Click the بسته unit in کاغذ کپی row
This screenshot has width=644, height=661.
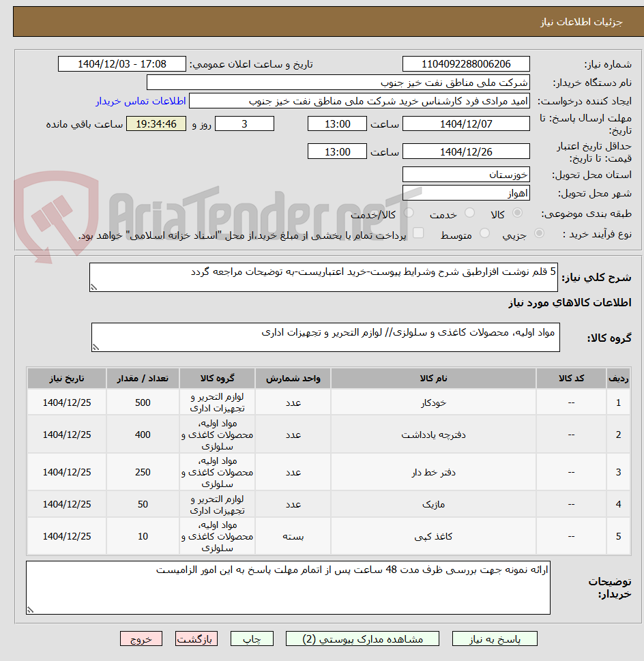coord(293,536)
